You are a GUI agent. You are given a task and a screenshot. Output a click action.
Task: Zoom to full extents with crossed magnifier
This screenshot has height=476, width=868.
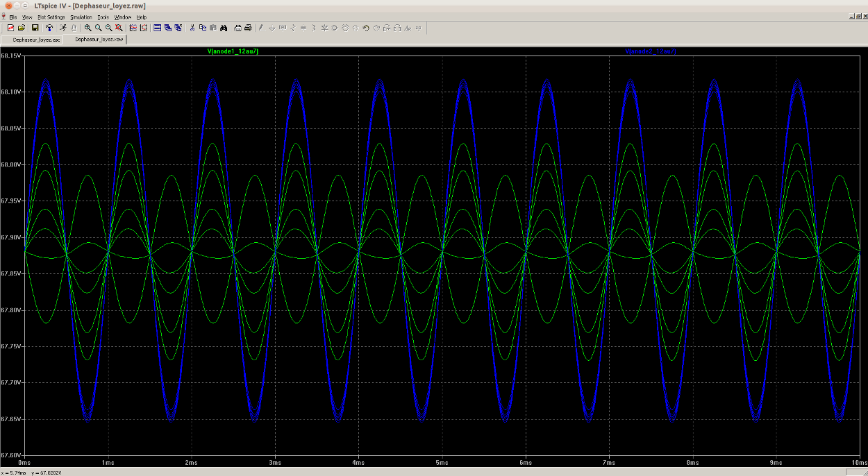(x=119, y=28)
